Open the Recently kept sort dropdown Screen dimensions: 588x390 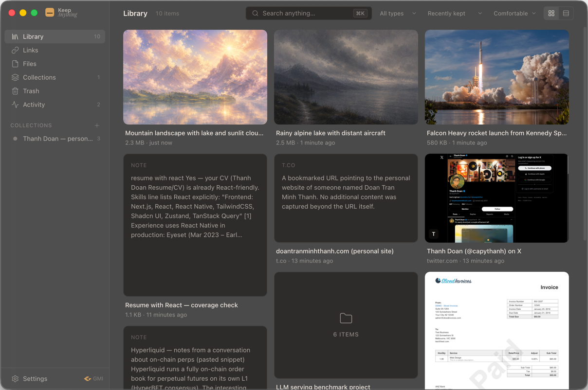pyautogui.click(x=455, y=14)
